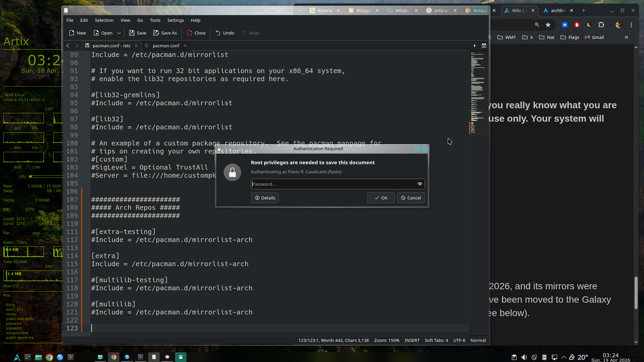The width and height of the screenshot is (644, 362).
Task: Open the dropdown arrow next to Open
Action: [x=119, y=33]
